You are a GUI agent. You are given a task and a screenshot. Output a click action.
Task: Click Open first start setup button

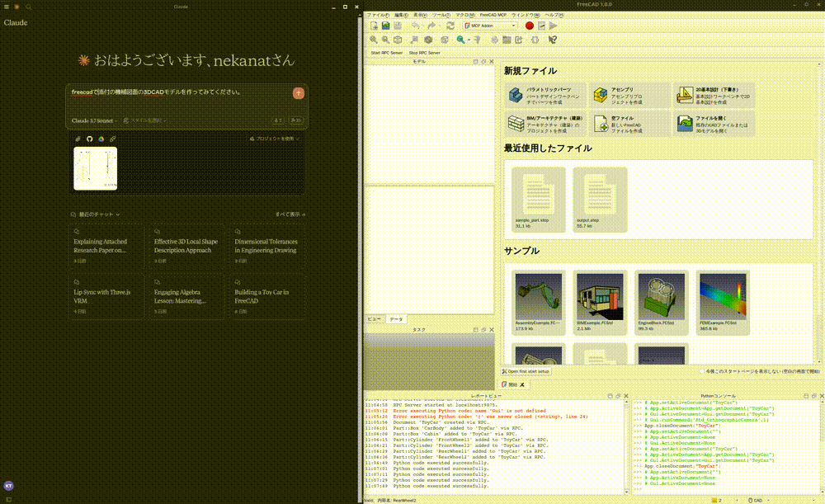pyautogui.click(x=526, y=371)
